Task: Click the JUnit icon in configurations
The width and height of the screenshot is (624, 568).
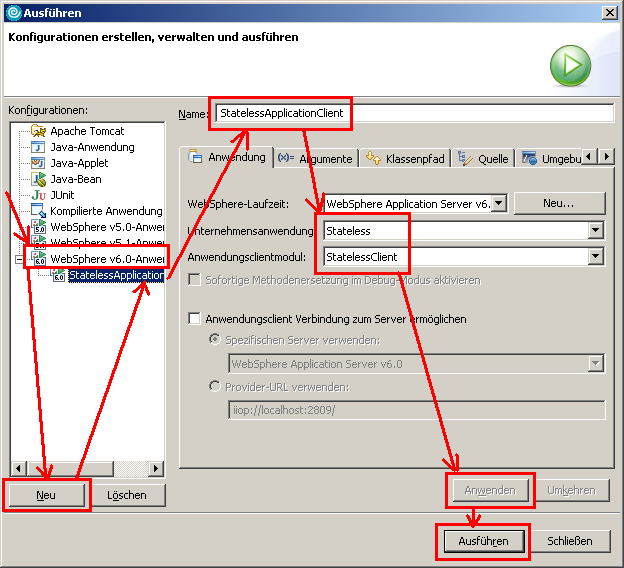Action: 39,195
